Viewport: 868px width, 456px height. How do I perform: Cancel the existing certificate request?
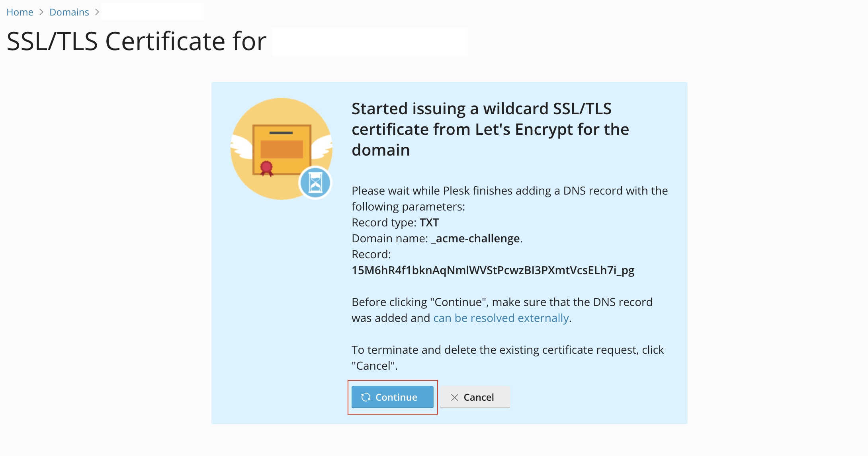475,397
